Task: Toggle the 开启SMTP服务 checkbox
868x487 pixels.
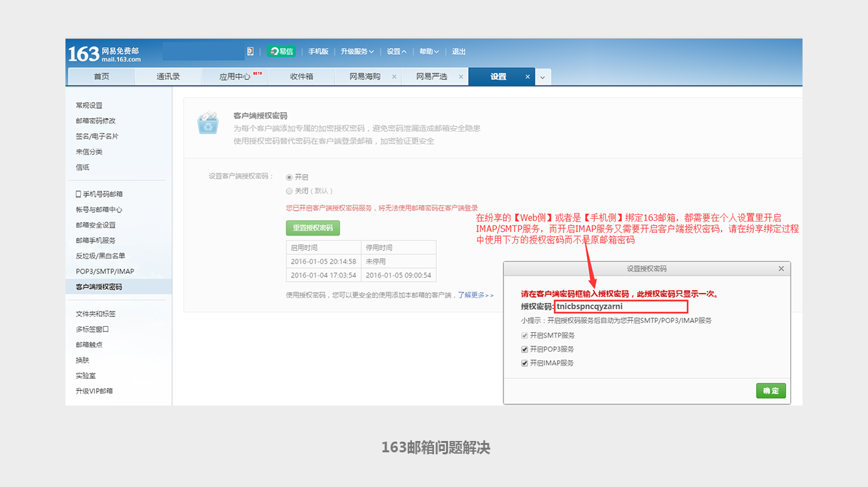Action: (525, 336)
